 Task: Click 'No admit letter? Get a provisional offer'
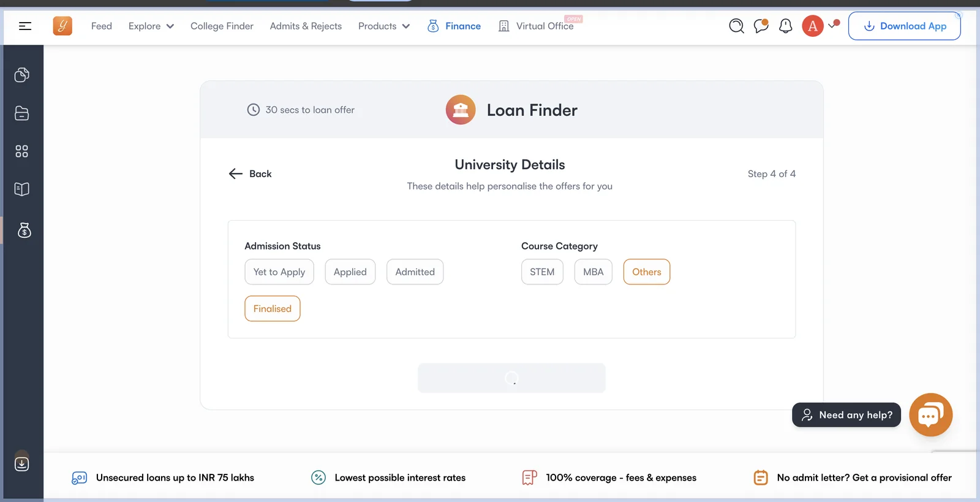(864, 477)
